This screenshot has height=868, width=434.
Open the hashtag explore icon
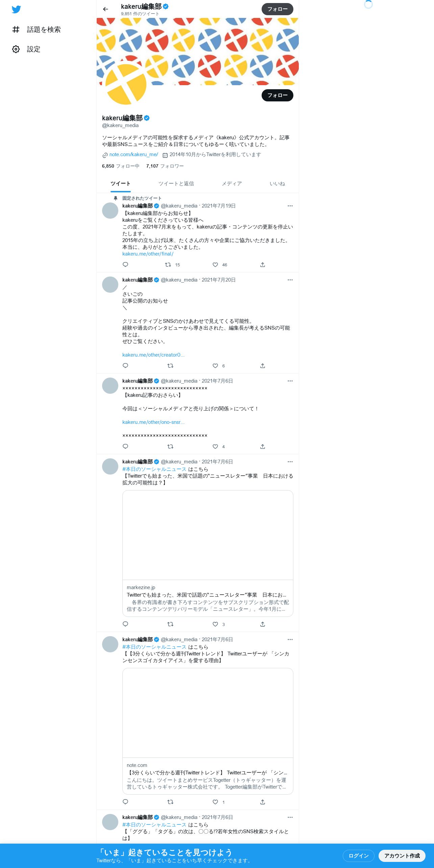point(16,29)
